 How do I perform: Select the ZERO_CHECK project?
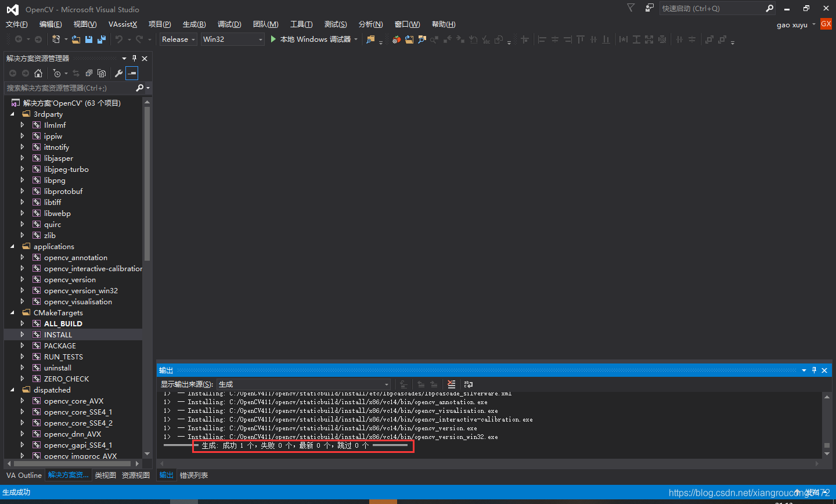[67, 379]
